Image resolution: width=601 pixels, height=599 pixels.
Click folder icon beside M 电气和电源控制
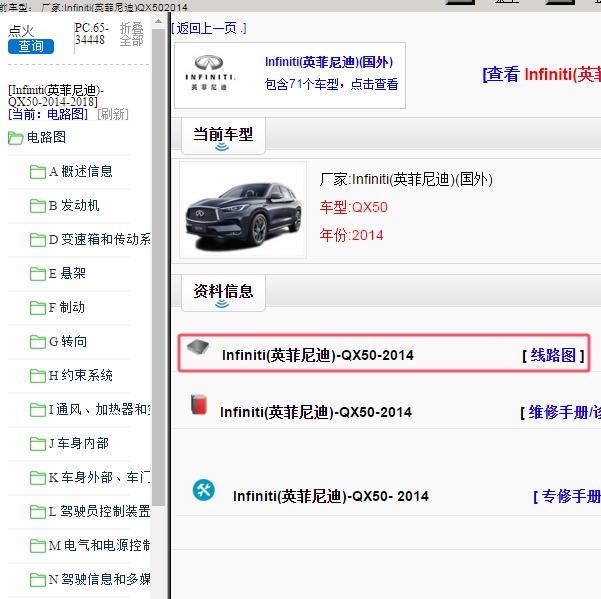(x=38, y=545)
